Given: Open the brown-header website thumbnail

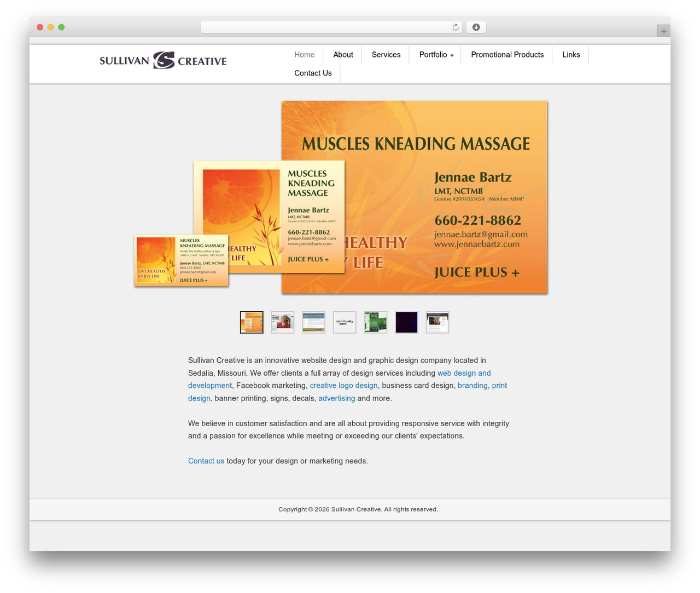Looking at the screenshot, I should click(x=437, y=322).
